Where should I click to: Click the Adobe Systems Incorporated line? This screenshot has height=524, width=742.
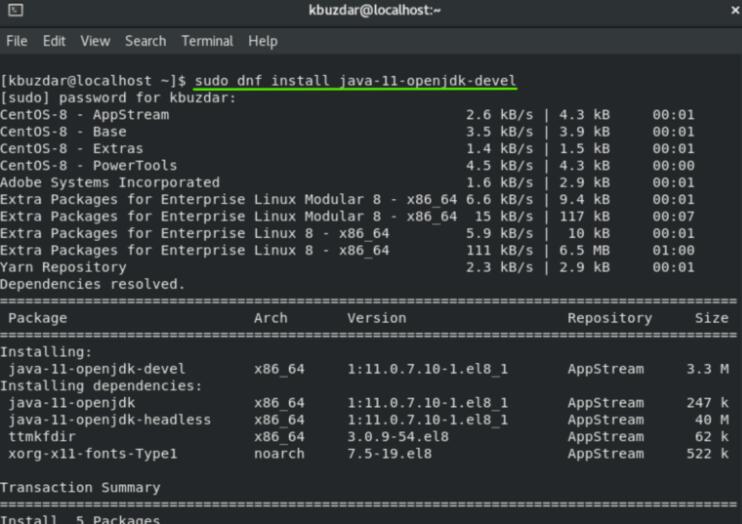(x=347, y=182)
